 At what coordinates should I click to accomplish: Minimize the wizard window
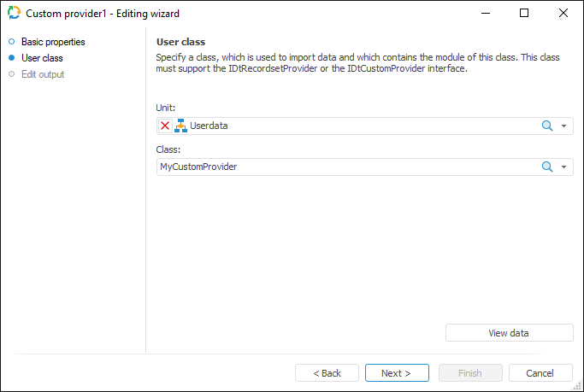coord(485,14)
